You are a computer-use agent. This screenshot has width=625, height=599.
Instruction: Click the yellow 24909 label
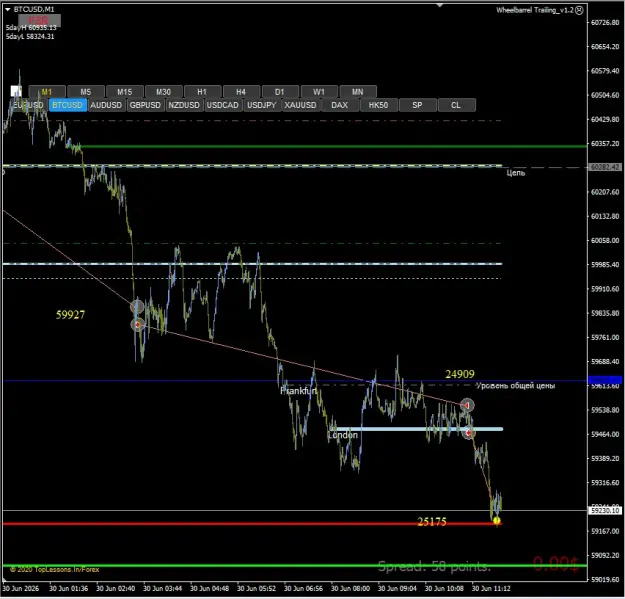click(x=460, y=374)
